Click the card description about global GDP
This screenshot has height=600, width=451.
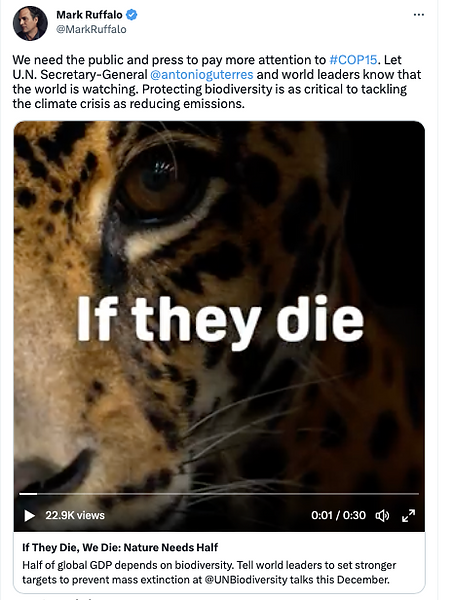[x=209, y=572]
